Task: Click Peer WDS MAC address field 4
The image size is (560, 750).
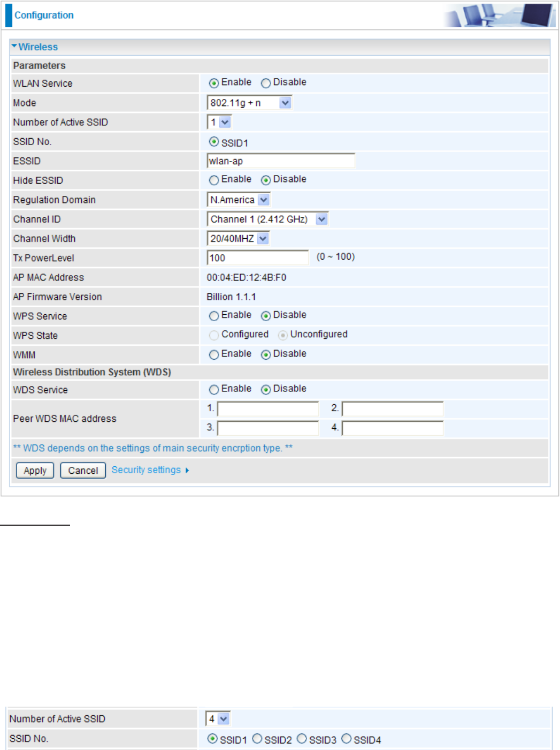Action: (x=393, y=428)
